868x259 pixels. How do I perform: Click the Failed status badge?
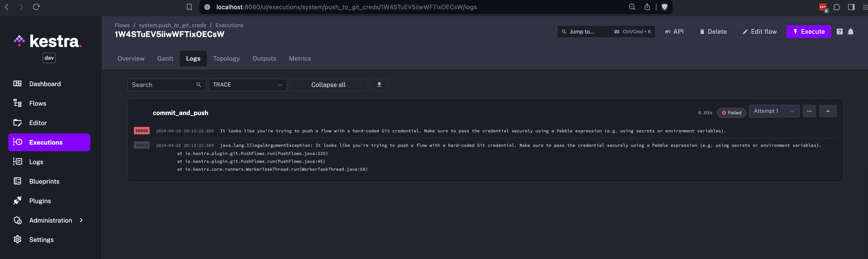(x=731, y=112)
